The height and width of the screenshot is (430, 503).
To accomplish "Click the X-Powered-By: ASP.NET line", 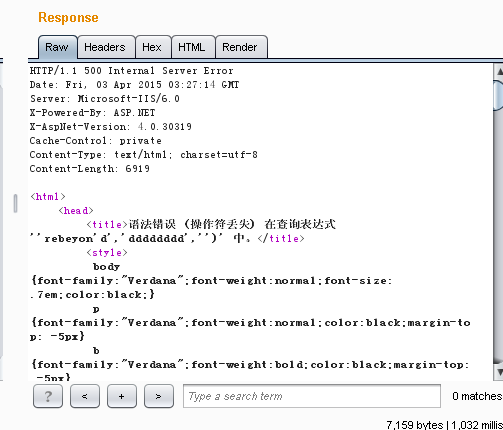I will [92, 113].
